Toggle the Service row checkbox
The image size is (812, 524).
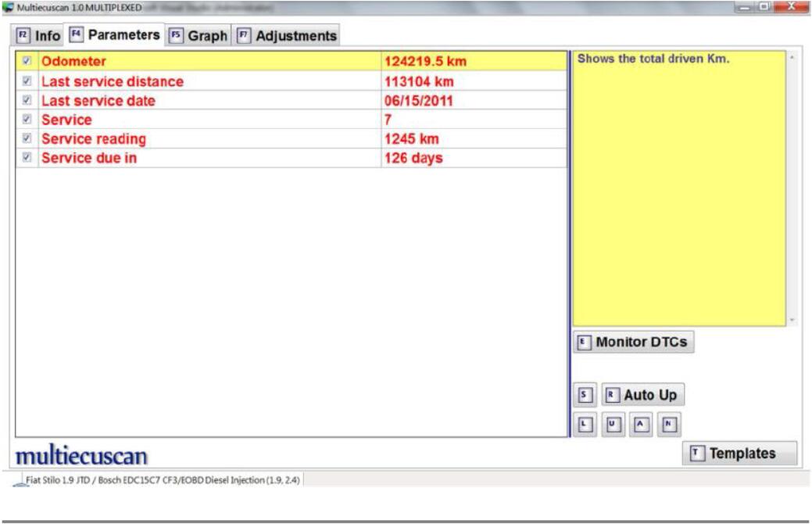[27, 119]
